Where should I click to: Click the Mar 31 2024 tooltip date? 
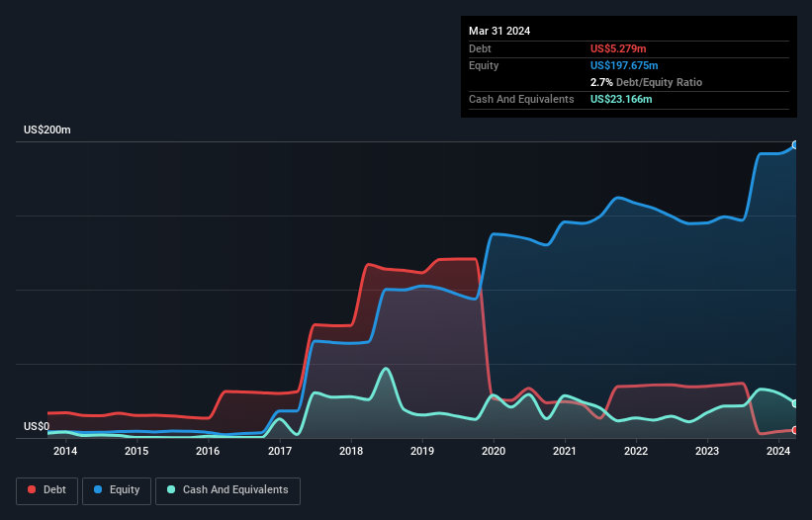click(x=499, y=31)
